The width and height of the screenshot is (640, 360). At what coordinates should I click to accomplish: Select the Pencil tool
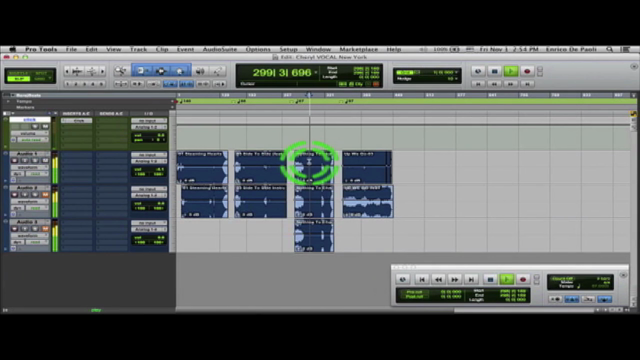(218, 71)
